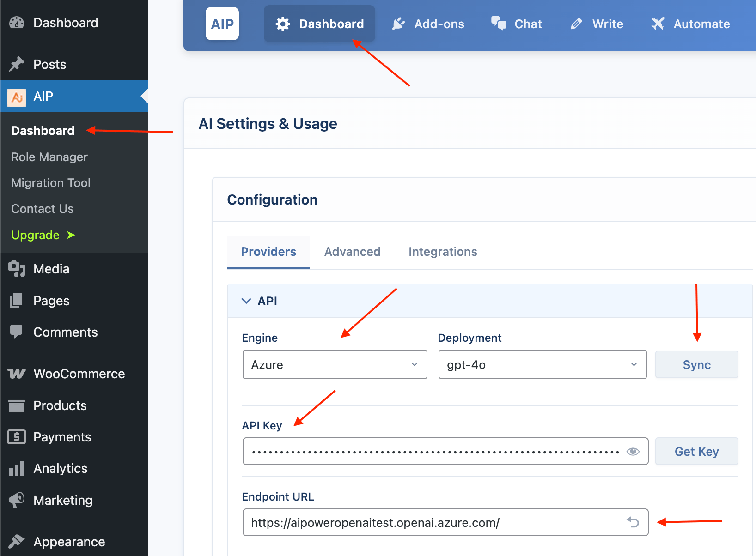Open Pages in the sidebar
Viewport: 756px width, 556px height.
51,301
